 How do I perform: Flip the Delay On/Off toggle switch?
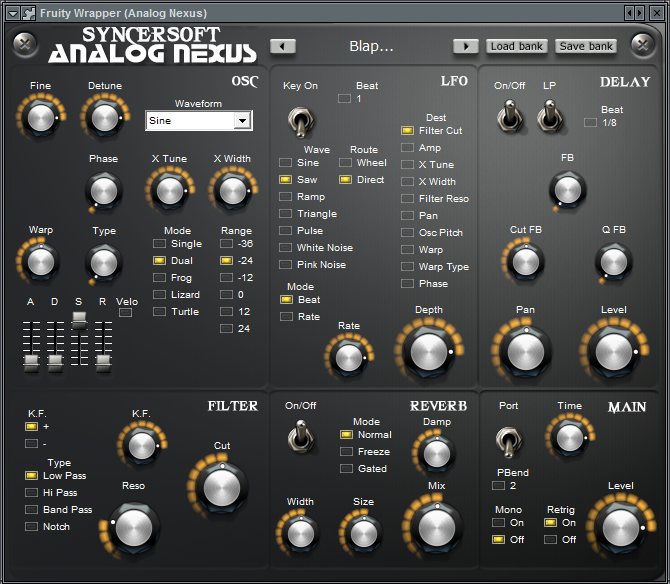(x=509, y=116)
